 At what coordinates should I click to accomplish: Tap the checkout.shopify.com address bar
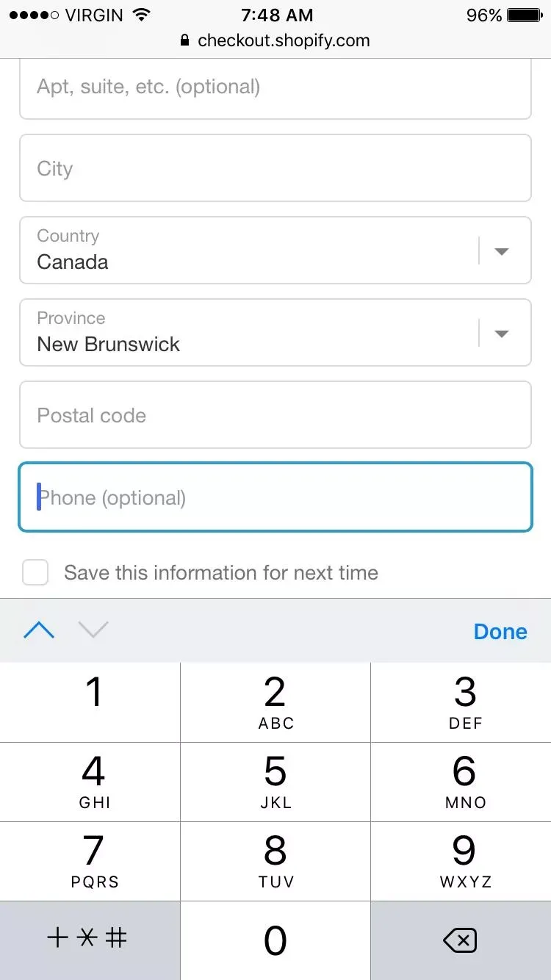pyautogui.click(x=283, y=40)
